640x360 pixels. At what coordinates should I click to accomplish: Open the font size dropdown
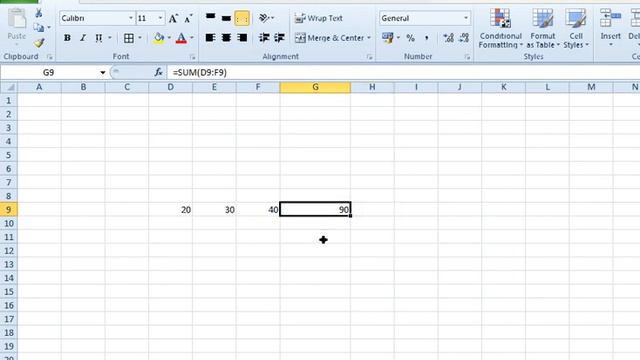160,18
